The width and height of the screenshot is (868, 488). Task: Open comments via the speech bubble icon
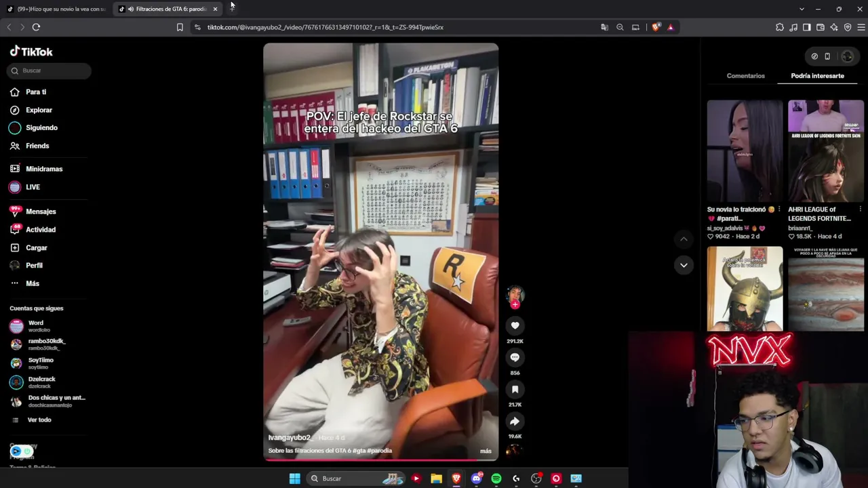515,357
